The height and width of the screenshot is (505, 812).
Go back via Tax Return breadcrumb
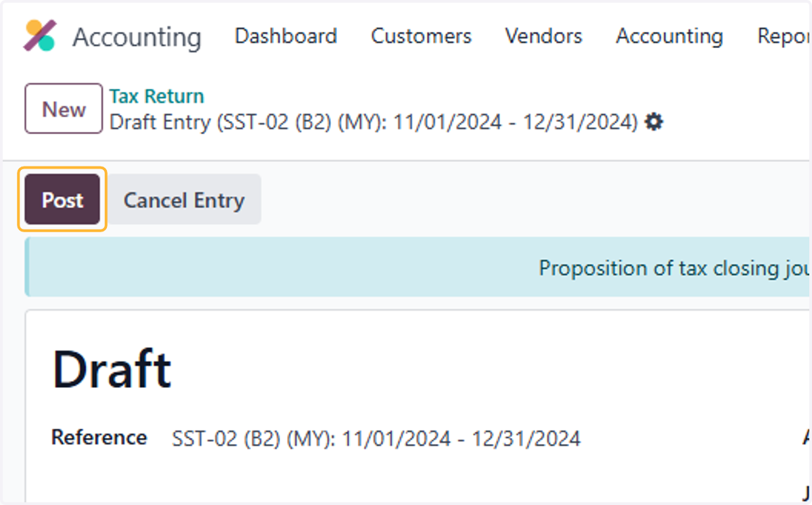pyautogui.click(x=156, y=96)
